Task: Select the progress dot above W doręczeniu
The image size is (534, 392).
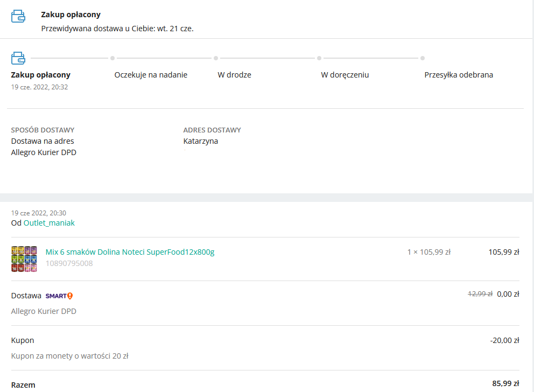Action: tap(319, 58)
